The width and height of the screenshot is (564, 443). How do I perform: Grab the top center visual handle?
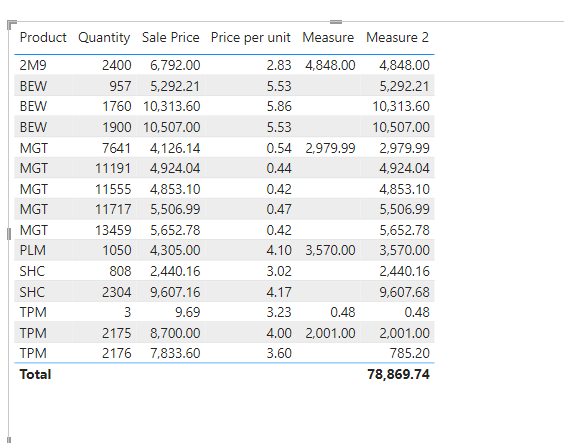coord(336,22)
